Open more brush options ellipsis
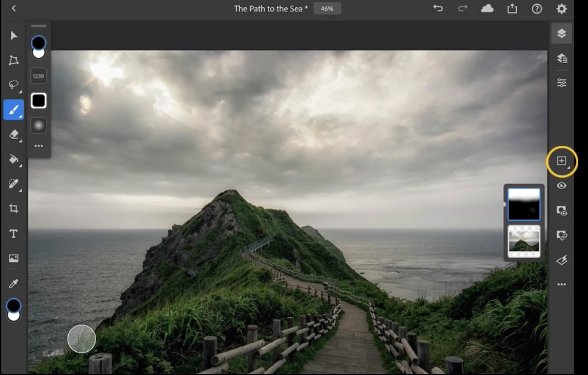Image resolution: width=588 pixels, height=375 pixels. click(x=39, y=146)
